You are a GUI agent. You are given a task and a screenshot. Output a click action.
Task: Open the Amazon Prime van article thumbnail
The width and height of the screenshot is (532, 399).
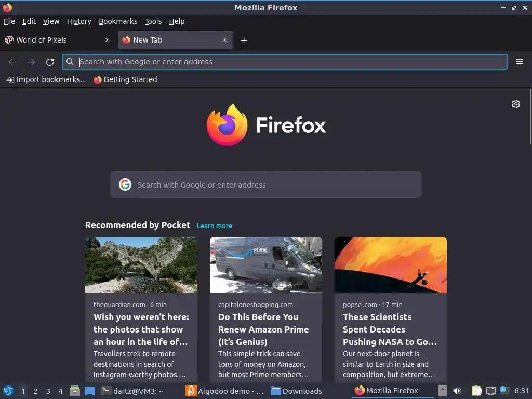tap(265, 265)
